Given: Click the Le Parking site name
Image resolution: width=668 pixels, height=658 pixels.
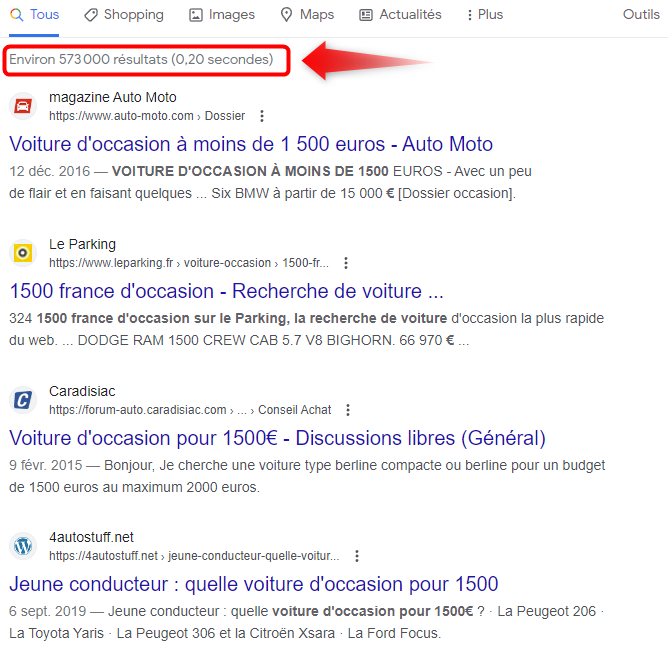Looking at the screenshot, I should click(83, 244).
